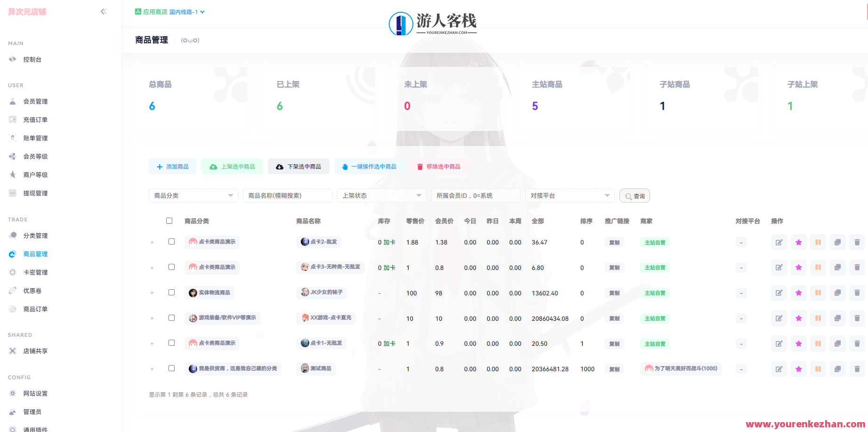Expand the 点卡2-批发 row with the plus

tap(152, 242)
